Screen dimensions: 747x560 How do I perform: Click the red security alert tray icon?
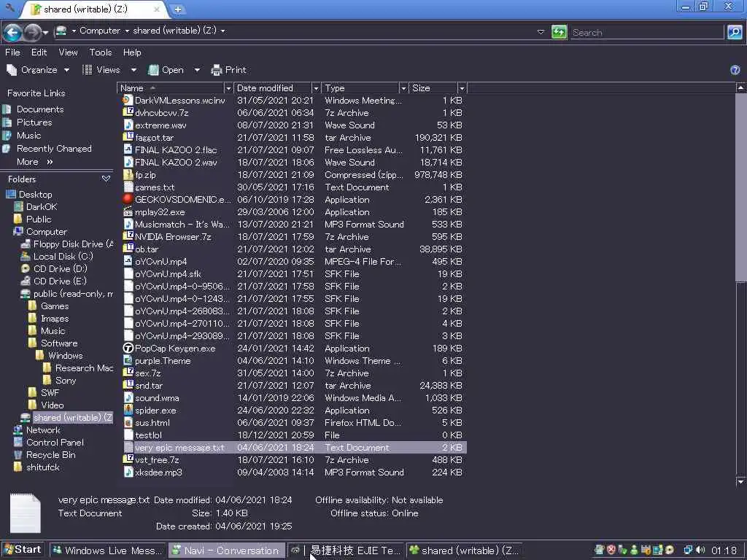pos(611,550)
